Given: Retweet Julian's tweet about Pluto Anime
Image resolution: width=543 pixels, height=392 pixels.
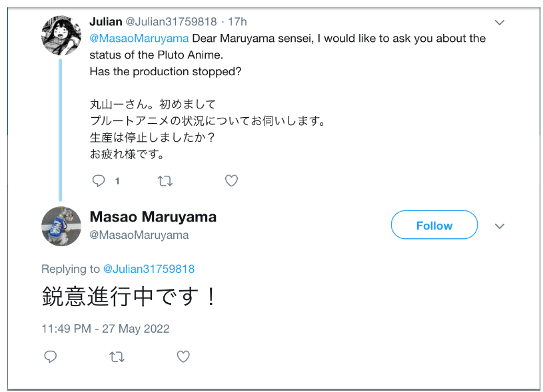Looking at the screenshot, I should point(165,180).
